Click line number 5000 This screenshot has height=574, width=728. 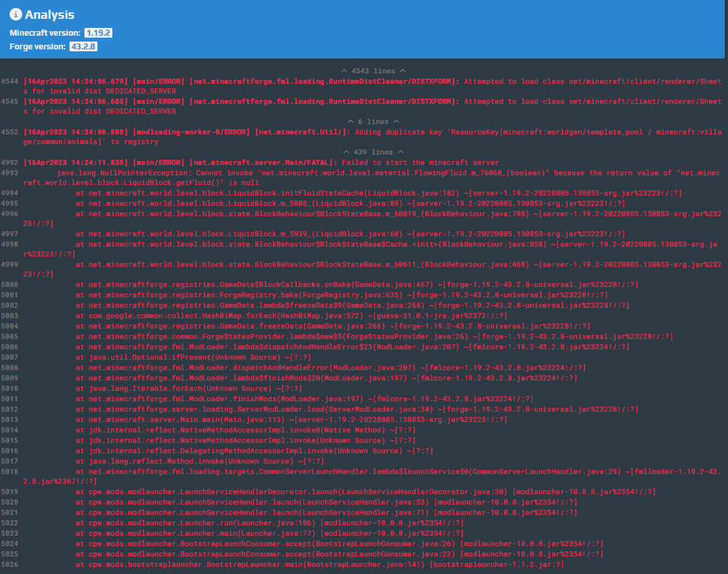click(10, 284)
